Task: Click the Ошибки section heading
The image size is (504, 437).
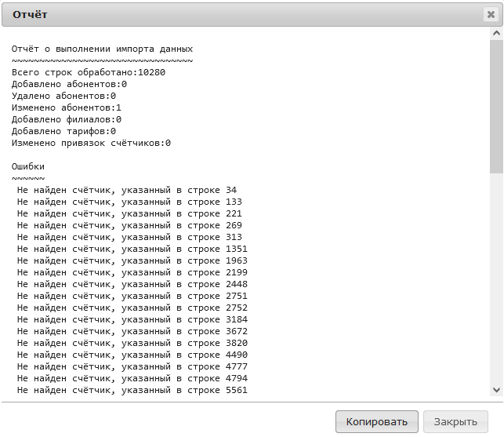Action: pos(28,166)
